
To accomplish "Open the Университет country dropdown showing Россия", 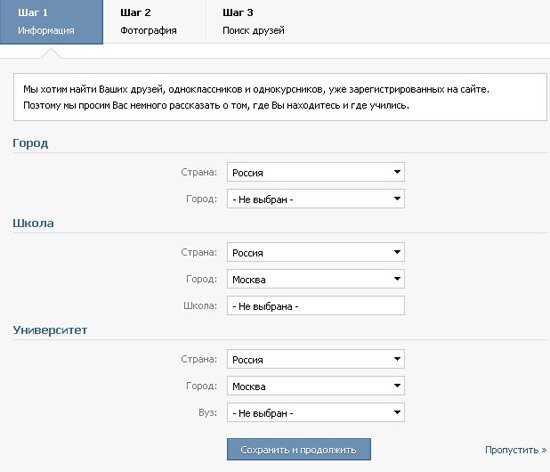I will 316,359.
